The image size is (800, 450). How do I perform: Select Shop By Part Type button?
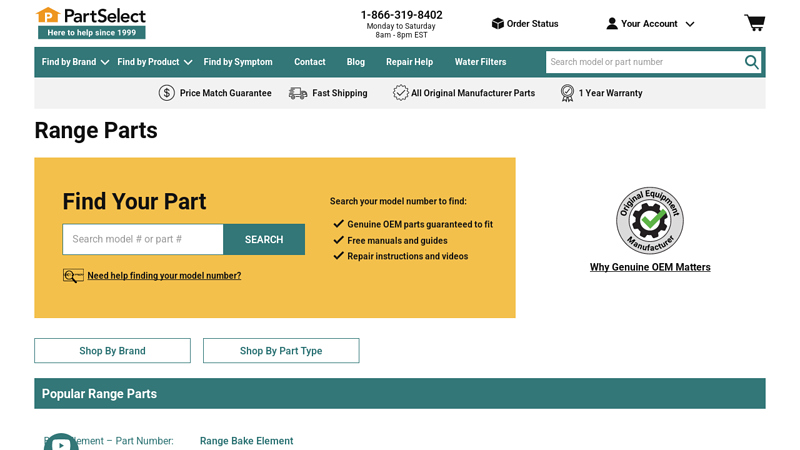(x=281, y=351)
